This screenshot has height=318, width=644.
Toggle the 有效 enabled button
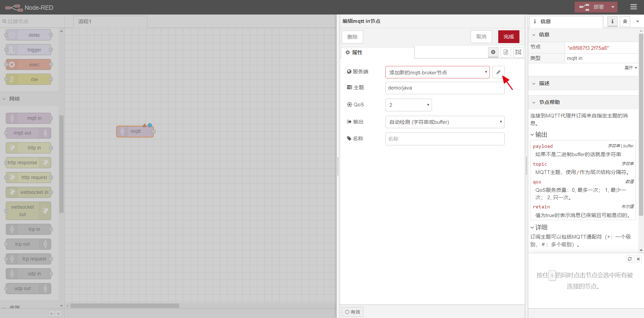tap(352, 312)
